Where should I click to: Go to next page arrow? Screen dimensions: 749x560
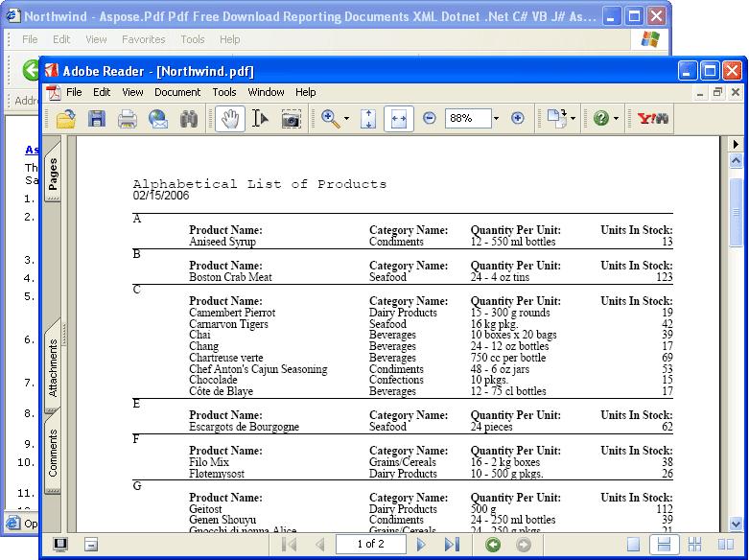coord(421,545)
